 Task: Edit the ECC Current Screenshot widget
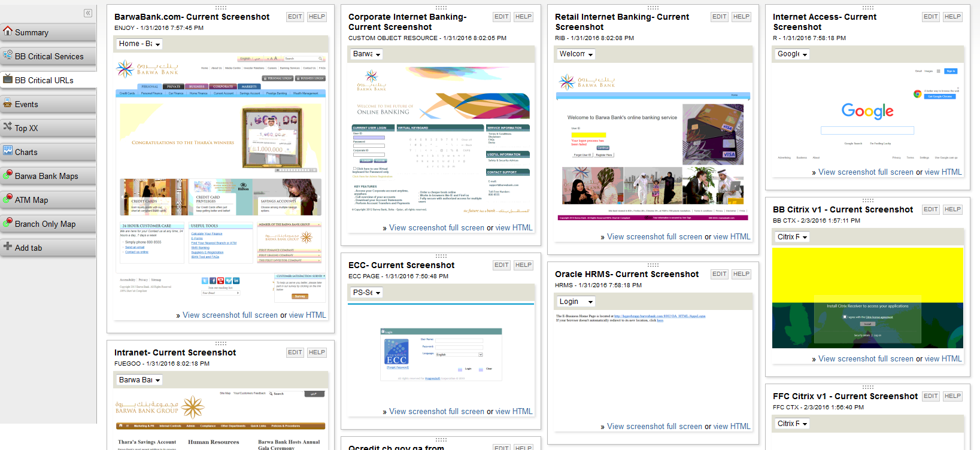click(x=502, y=265)
